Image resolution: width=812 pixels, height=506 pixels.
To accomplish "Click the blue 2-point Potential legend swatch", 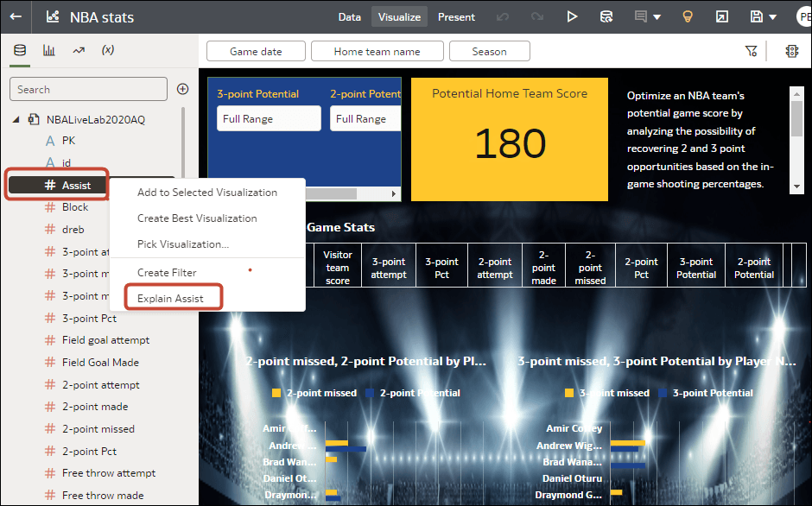I will point(370,393).
